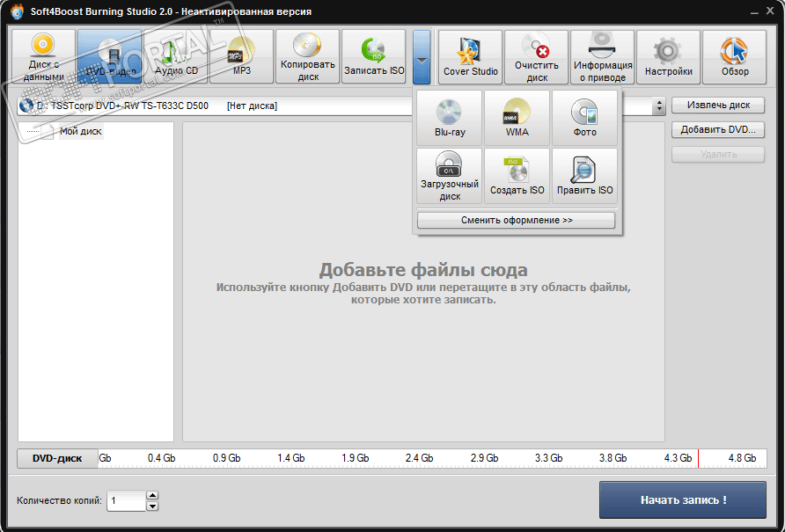Collapse the extra project types dropdown arrow
785x532 pixels.
pos(422,57)
